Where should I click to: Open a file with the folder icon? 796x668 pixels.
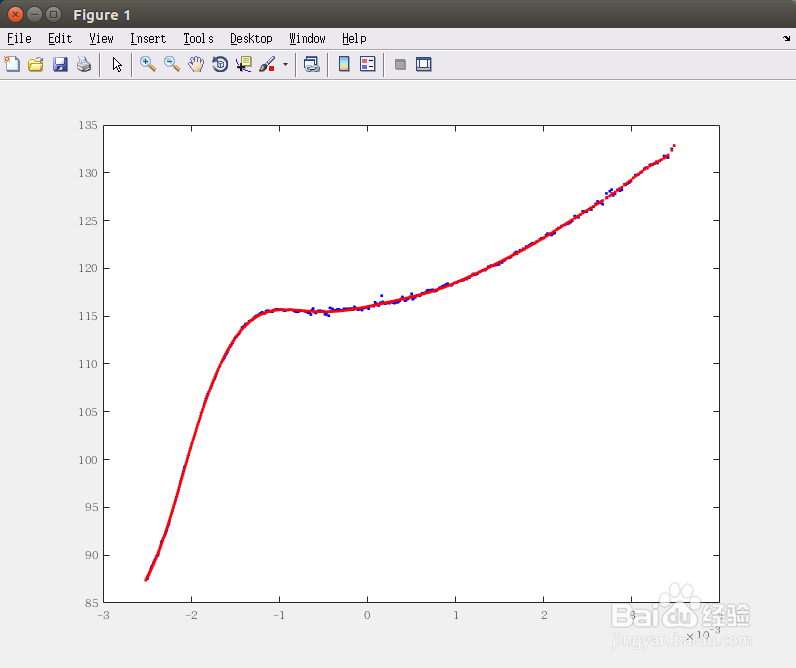click(x=36, y=64)
